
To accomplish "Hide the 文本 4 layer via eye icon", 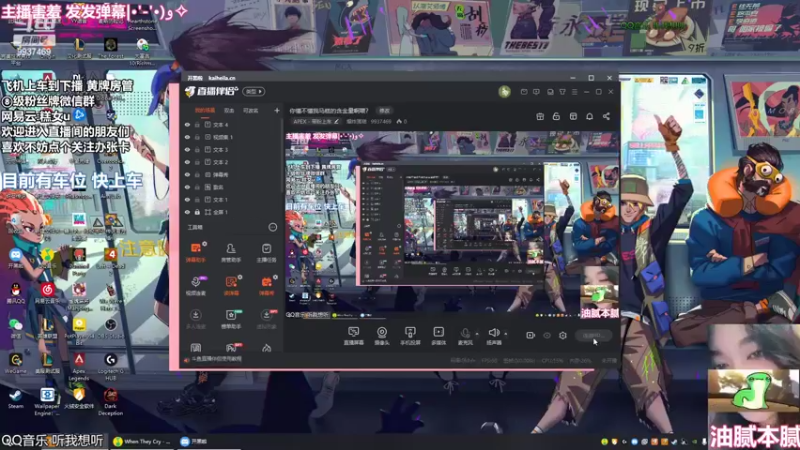I will click(x=187, y=124).
